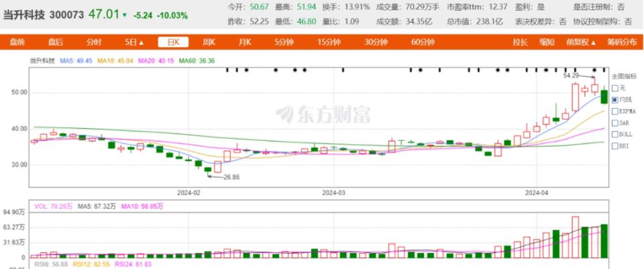Screen dimensions: 644x269
Task: Click the latest green volume bar
Action: point(604,241)
